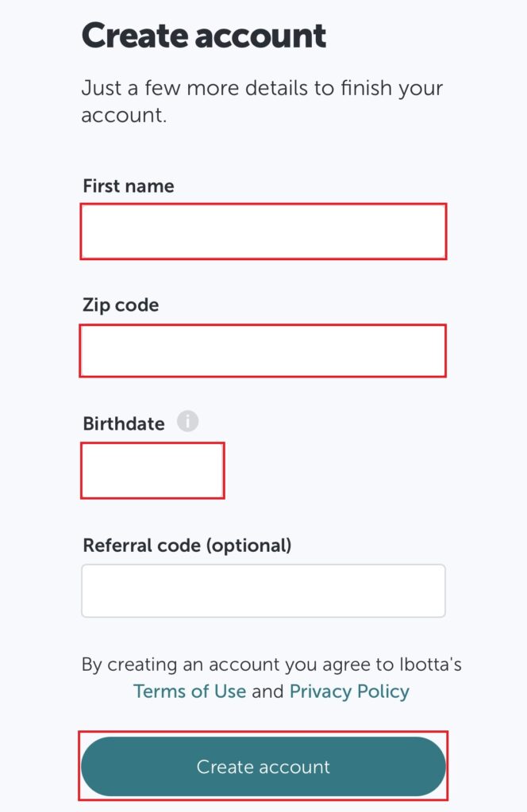Open the Terms of Use link

190,691
